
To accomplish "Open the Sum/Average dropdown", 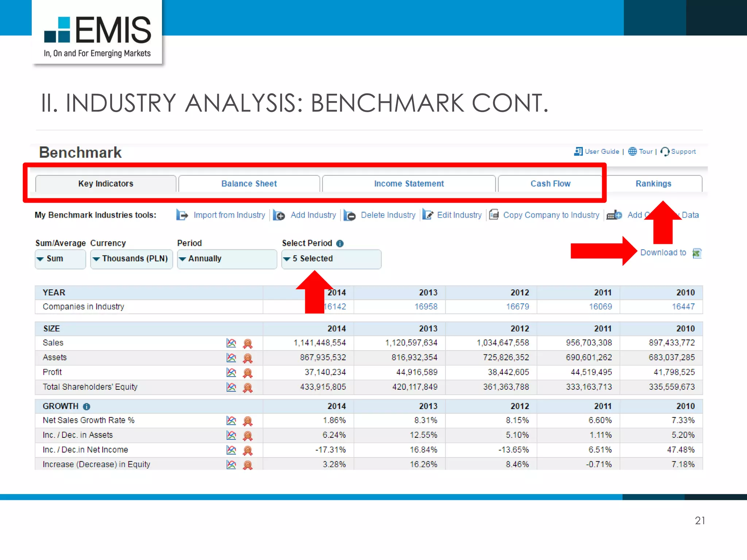I will click(60, 259).
